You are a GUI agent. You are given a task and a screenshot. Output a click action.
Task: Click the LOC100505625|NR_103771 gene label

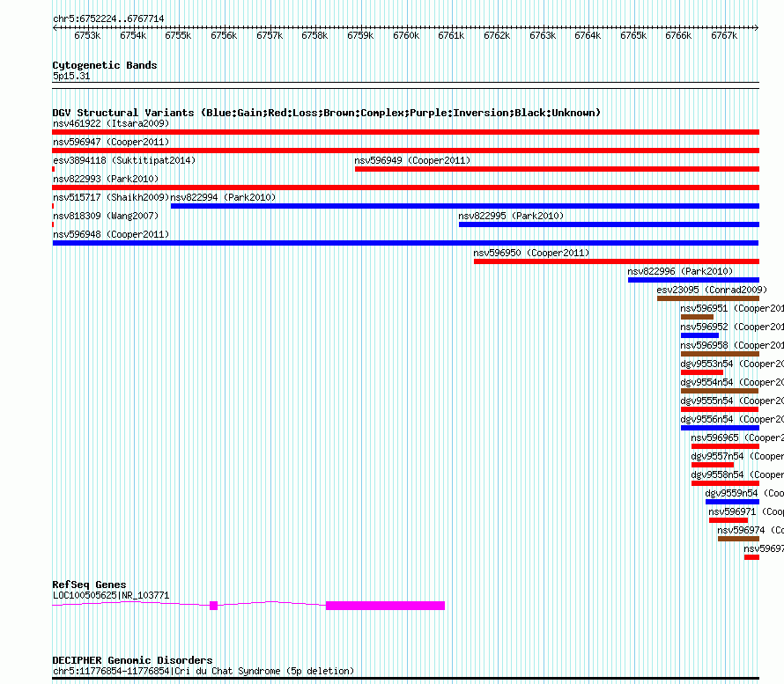111,596
